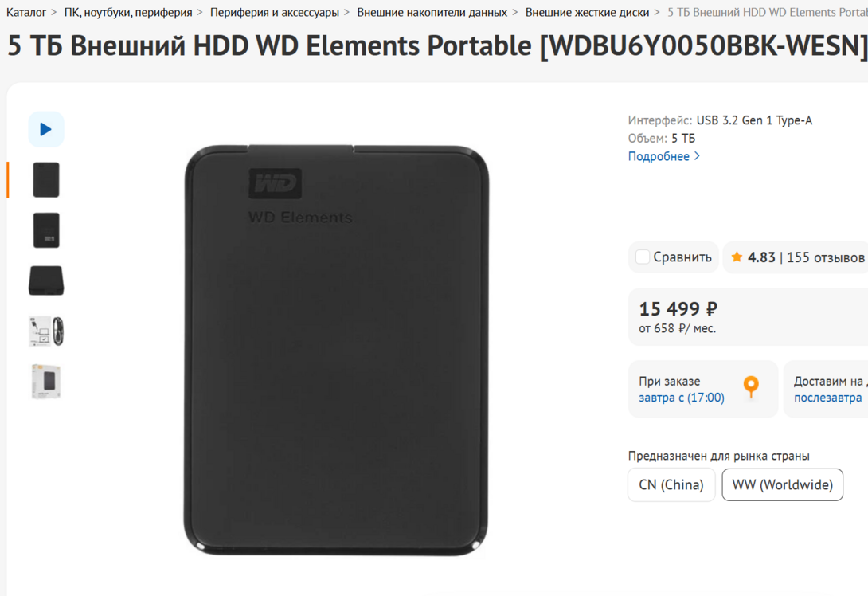The height and width of the screenshot is (596, 868).
Task: Click the orange map pin pickup icon
Action: click(x=751, y=386)
